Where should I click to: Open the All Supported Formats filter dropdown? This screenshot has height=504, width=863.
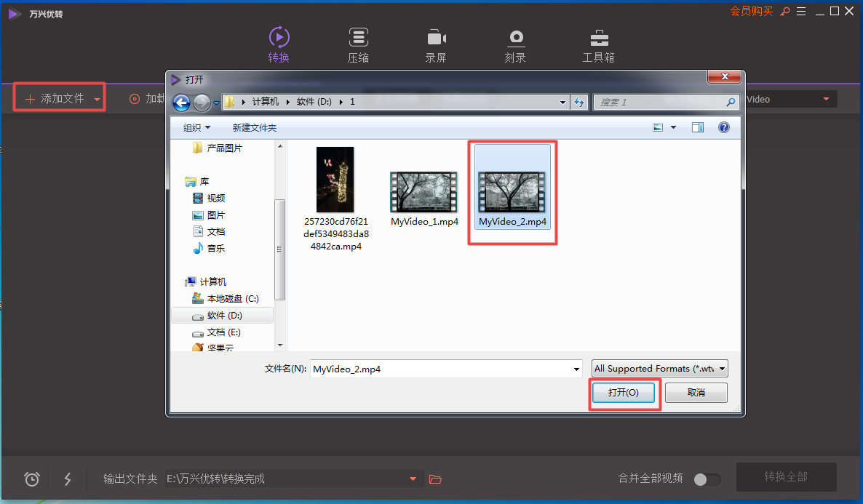(659, 369)
